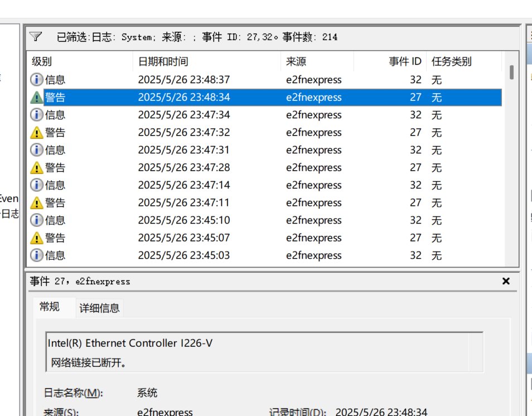The image size is (532, 416).
Task: Click the 系统 value beside 日志名称(M)
Action: point(147,393)
